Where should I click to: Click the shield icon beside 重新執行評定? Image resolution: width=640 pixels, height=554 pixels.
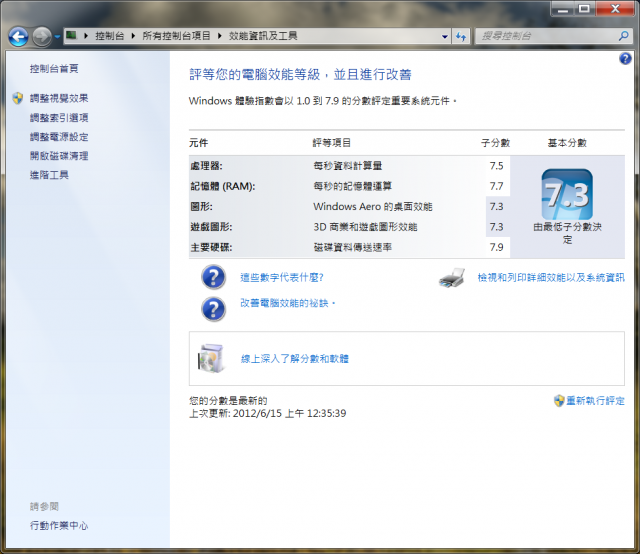(x=559, y=401)
